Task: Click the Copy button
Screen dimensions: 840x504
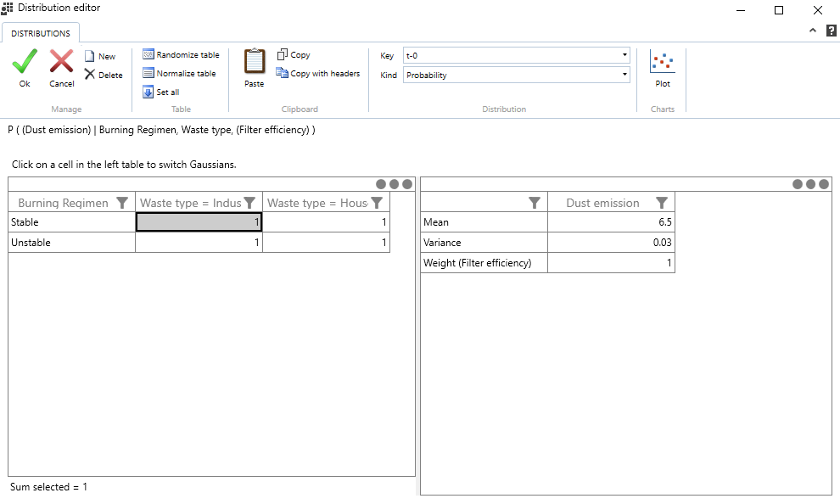Action: [x=294, y=55]
